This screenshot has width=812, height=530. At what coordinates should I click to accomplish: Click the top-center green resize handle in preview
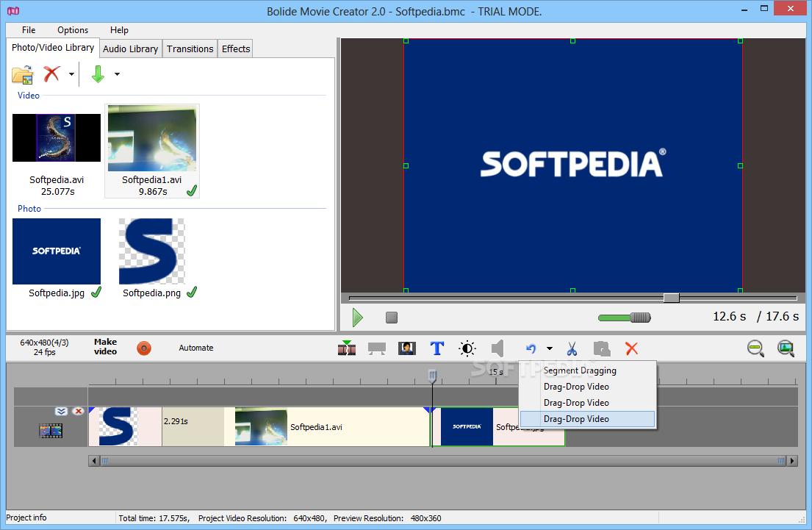point(572,40)
